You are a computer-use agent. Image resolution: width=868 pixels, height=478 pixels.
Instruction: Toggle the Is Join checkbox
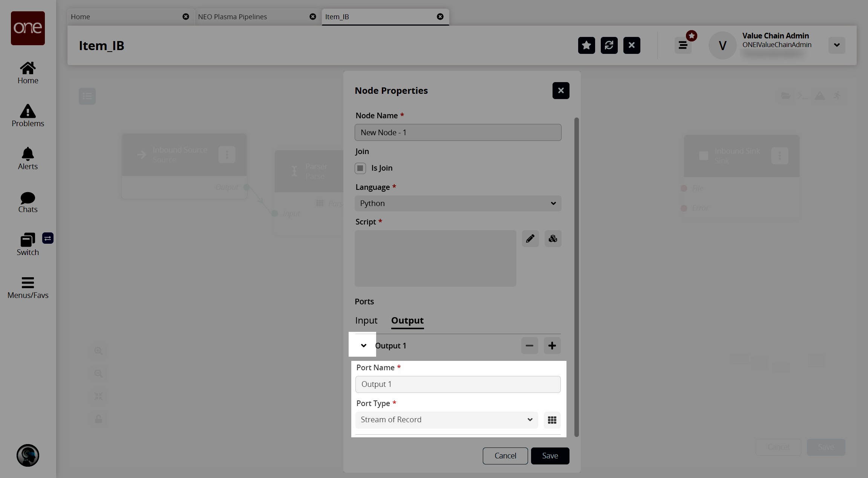point(360,168)
